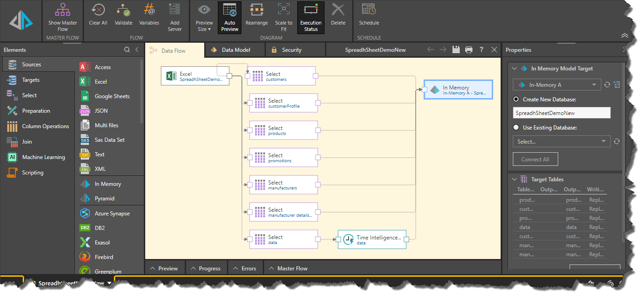Click the Add Server icon

click(174, 10)
